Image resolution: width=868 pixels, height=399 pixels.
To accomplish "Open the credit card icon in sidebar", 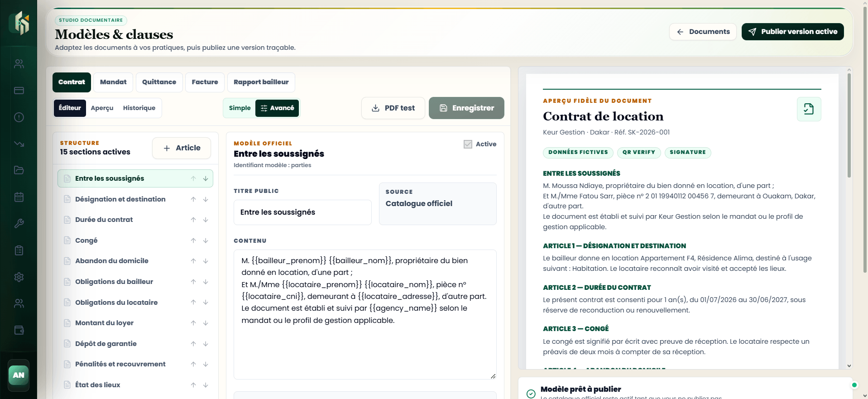I will [x=19, y=91].
